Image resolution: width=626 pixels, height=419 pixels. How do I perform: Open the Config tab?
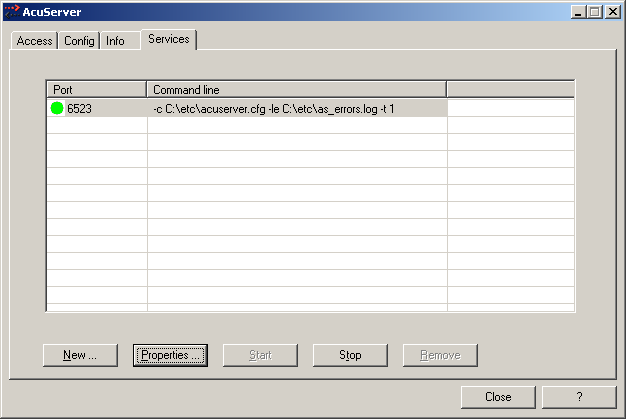(x=79, y=41)
